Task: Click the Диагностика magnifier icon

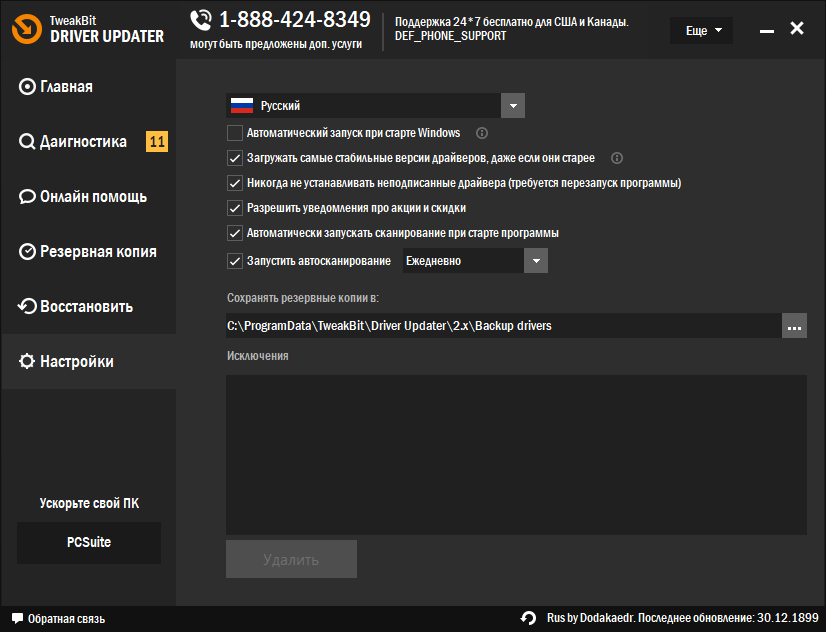Action: (27, 142)
